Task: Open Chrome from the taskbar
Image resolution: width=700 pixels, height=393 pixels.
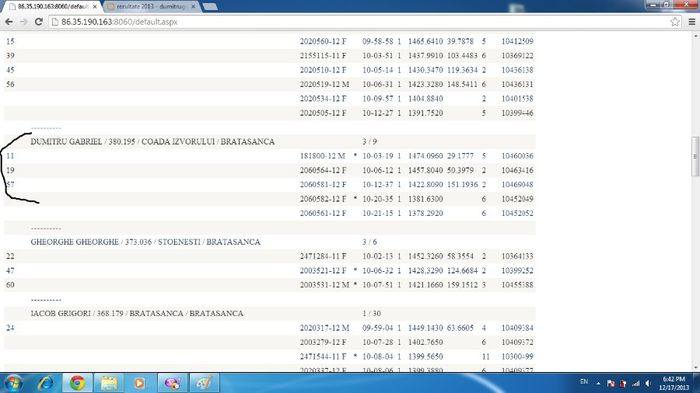Action: click(x=77, y=383)
